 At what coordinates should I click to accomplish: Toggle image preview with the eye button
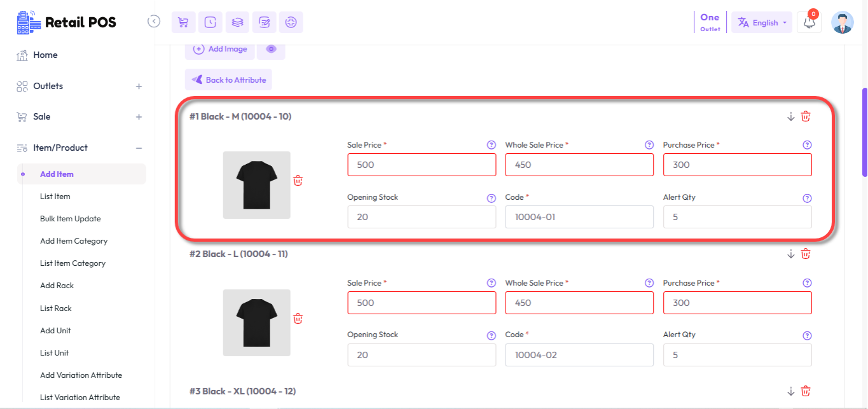click(271, 49)
